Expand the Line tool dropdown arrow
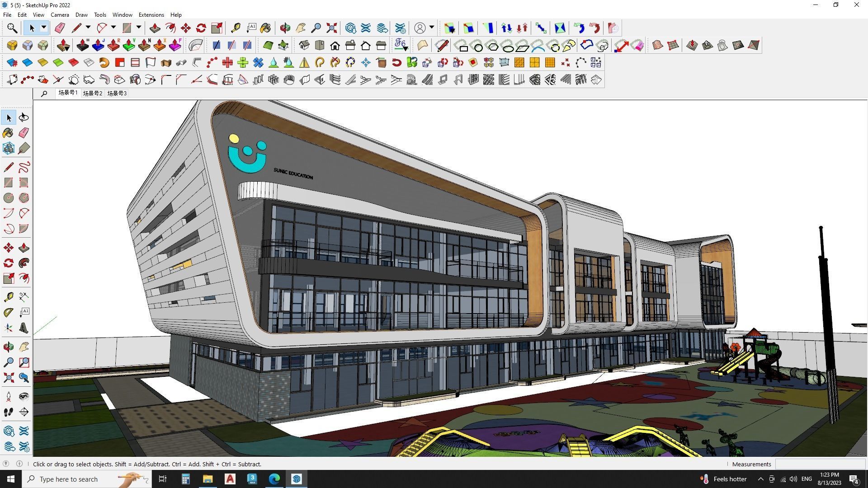Image resolution: width=868 pixels, height=488 pixels. [x=88, y=28]
